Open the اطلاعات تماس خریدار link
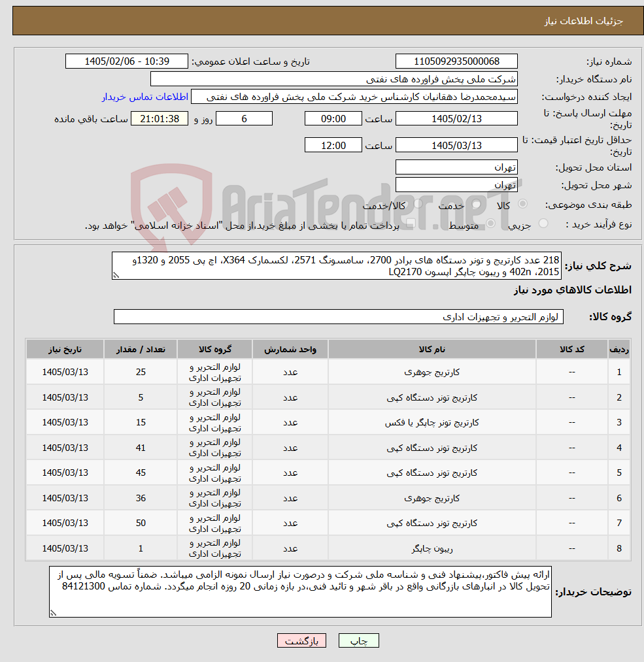The height and width of the screenshot is (662, 644). [x=145, y=97]
